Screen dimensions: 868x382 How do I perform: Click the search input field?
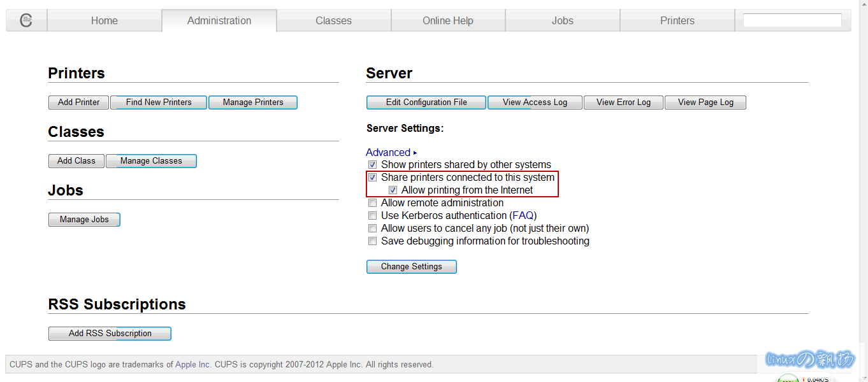click(x=792, y=20)
